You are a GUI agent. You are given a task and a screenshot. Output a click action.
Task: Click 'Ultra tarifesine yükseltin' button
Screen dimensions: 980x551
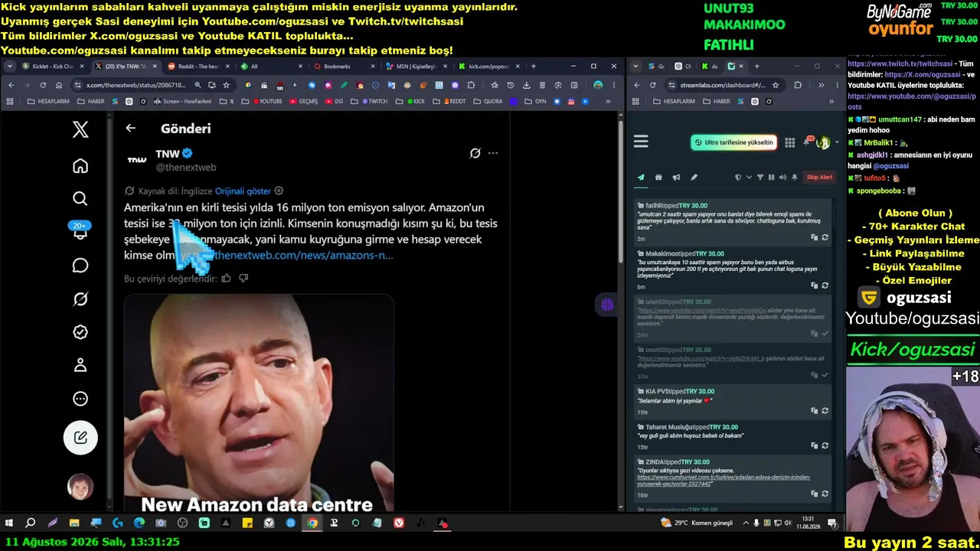pos(733,142)
